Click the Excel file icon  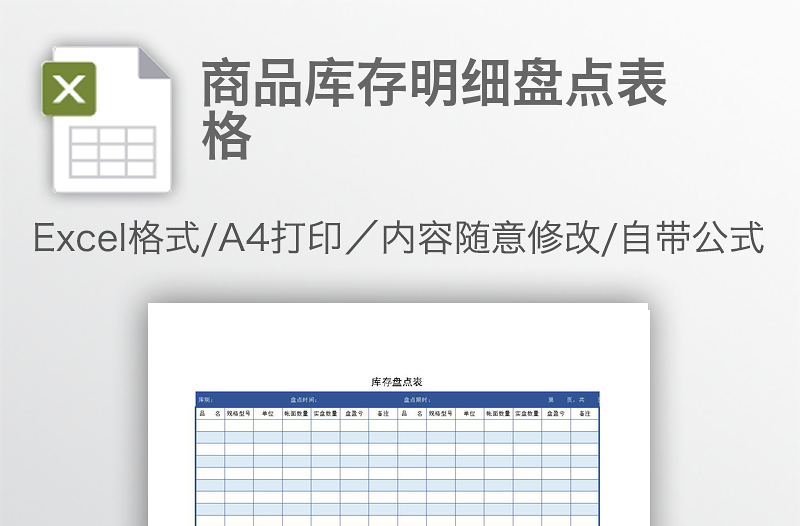pyautogui.click(x=107, y=120)
